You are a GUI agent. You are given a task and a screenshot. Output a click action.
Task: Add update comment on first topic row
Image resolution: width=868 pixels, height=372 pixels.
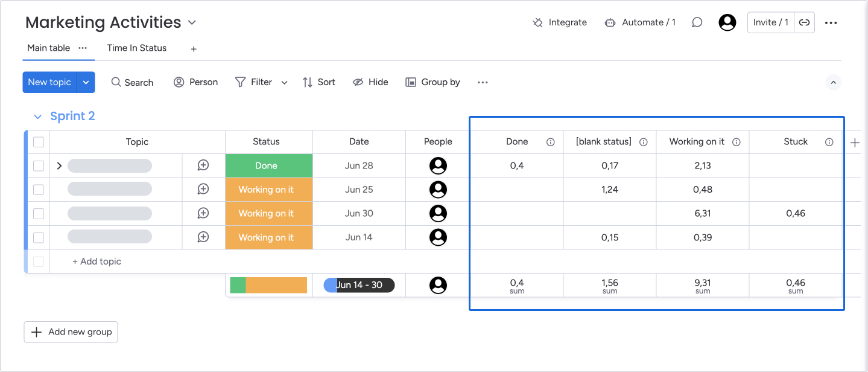[x=203, y=165]
